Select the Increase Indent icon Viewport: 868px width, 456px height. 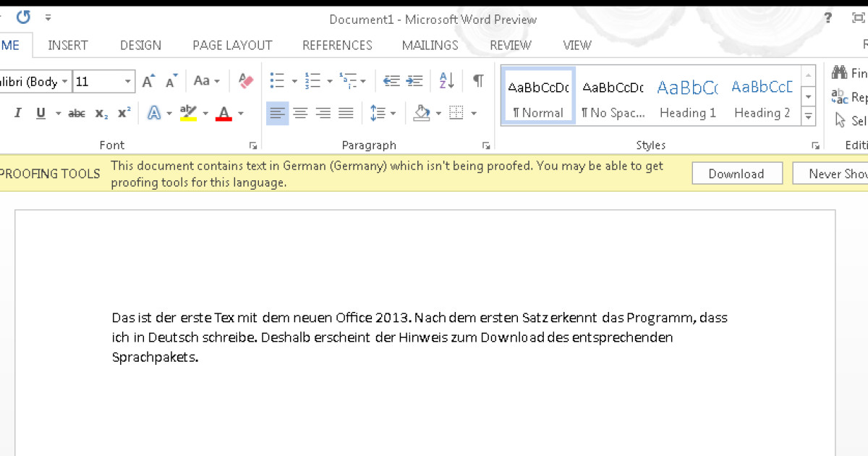tap(414, 80)
